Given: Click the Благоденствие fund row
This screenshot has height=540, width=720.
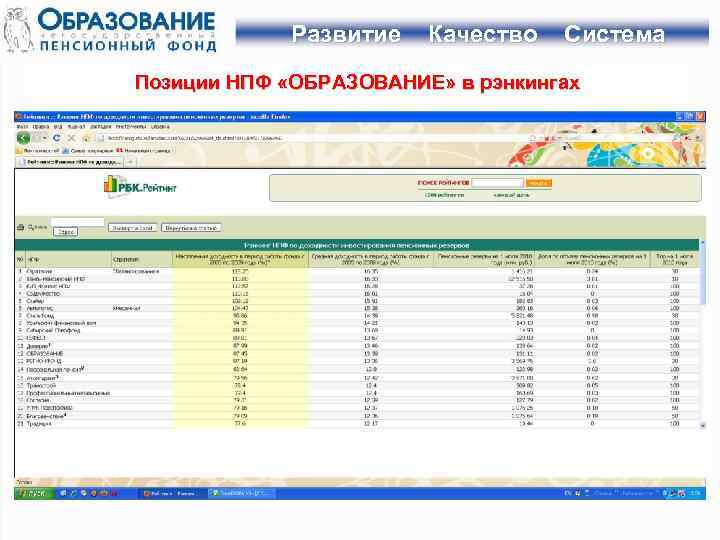Looking at the screenshot, I should [357, 416].
